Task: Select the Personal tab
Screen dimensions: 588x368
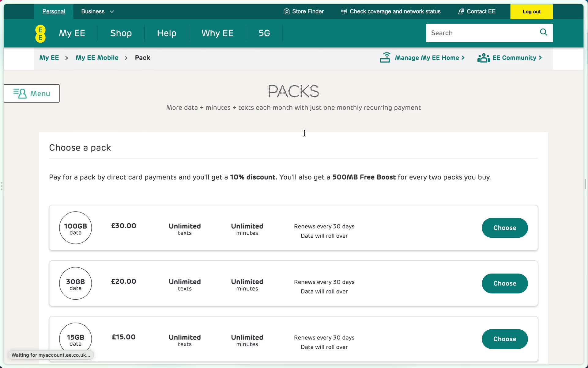Action: tap(54, 11)
